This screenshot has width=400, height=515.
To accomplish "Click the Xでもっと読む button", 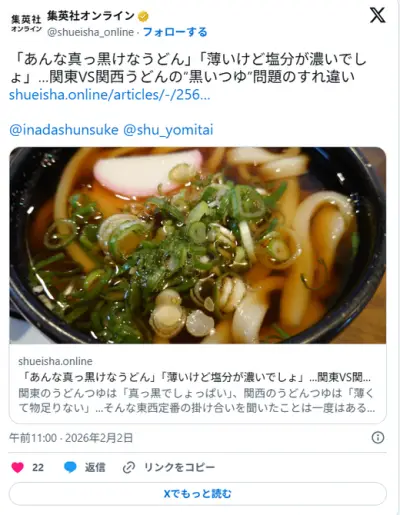I will (x=198, y=494).
